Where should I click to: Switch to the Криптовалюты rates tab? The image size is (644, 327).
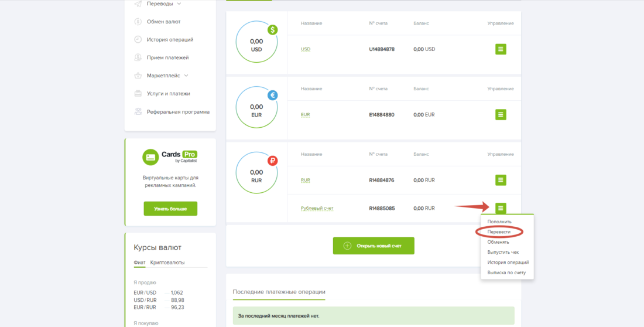(x=167, y=263)
